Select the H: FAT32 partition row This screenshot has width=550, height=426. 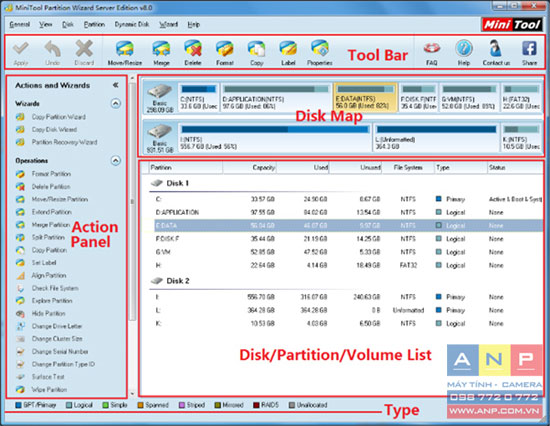(348, 265)
